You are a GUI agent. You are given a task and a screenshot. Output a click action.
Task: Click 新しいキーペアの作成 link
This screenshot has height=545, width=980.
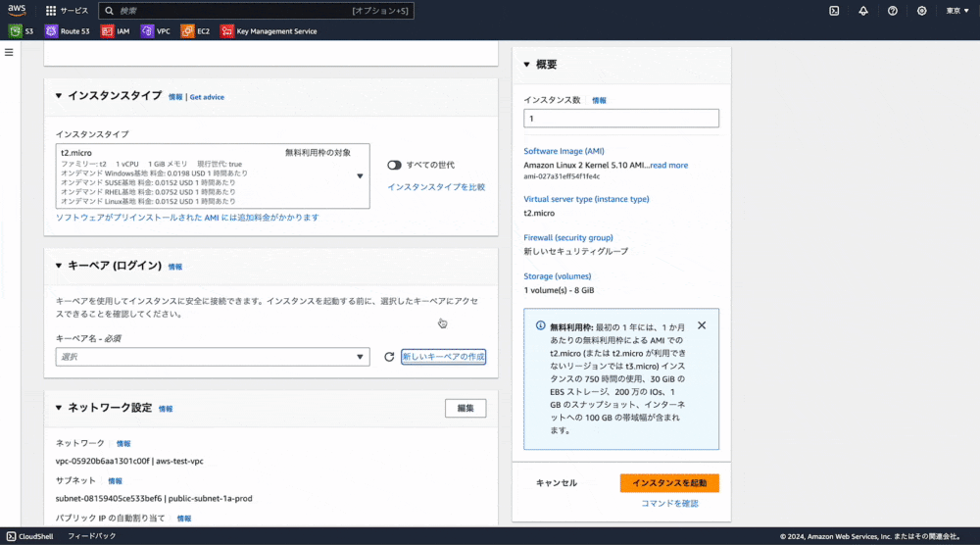(443, 357)
